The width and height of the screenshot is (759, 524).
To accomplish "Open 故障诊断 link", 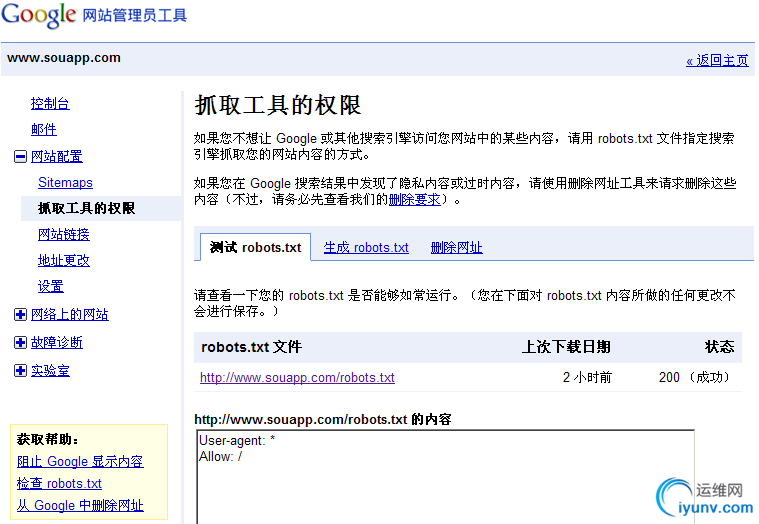I will point(57,343).
